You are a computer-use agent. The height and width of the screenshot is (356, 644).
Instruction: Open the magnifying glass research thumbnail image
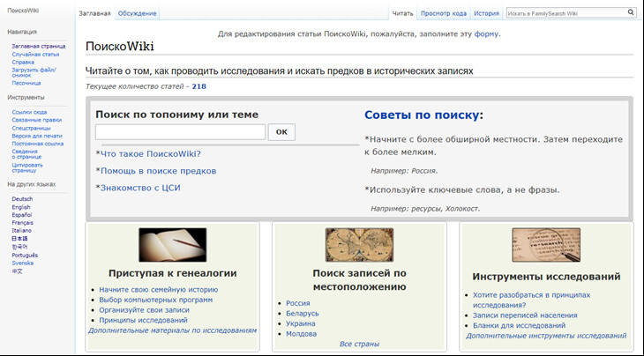546,245
